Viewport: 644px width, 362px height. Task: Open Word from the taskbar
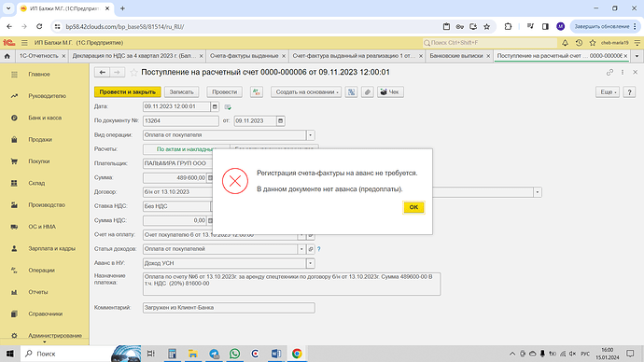[x=276, y=354]
